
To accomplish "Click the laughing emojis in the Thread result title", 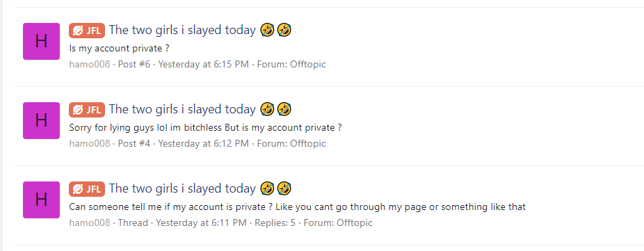I will pyautogui.click(x=275, y=188).
